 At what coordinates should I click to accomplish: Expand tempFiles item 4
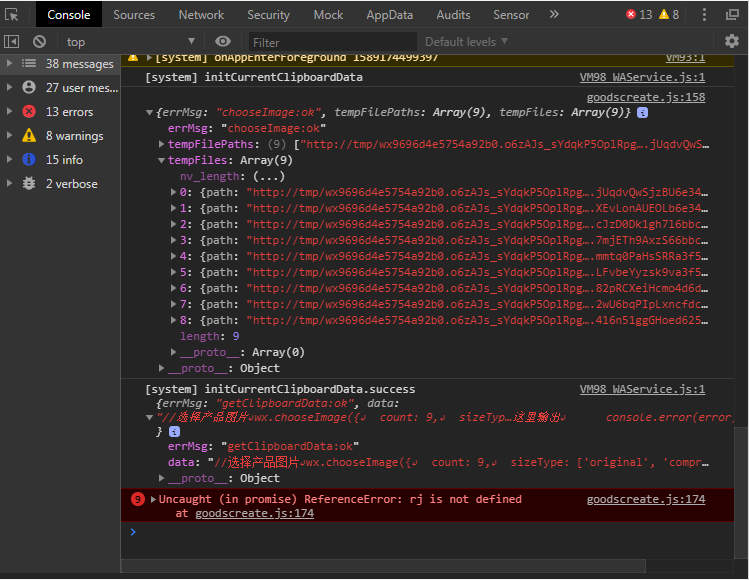(x=174, y=257)
